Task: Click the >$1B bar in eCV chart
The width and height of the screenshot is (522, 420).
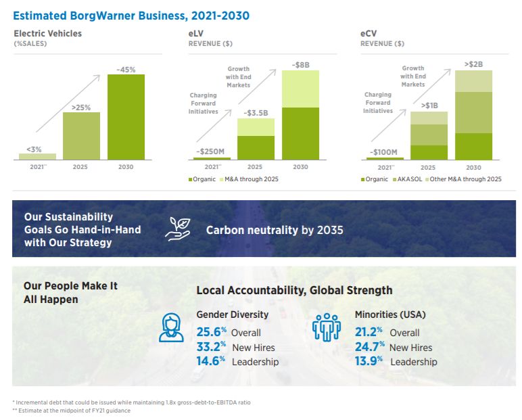Action: pyautogui.click(x=429, y=135)
